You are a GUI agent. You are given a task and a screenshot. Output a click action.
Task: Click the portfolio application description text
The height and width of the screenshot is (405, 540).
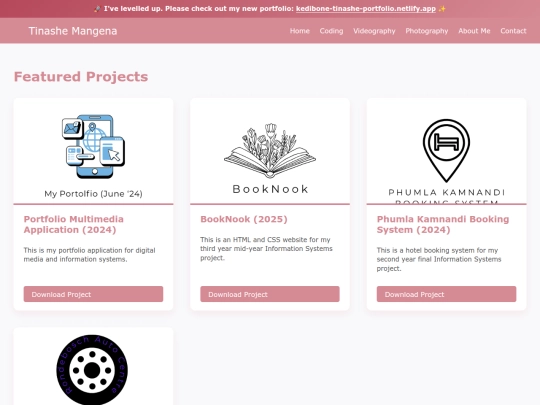90,255
